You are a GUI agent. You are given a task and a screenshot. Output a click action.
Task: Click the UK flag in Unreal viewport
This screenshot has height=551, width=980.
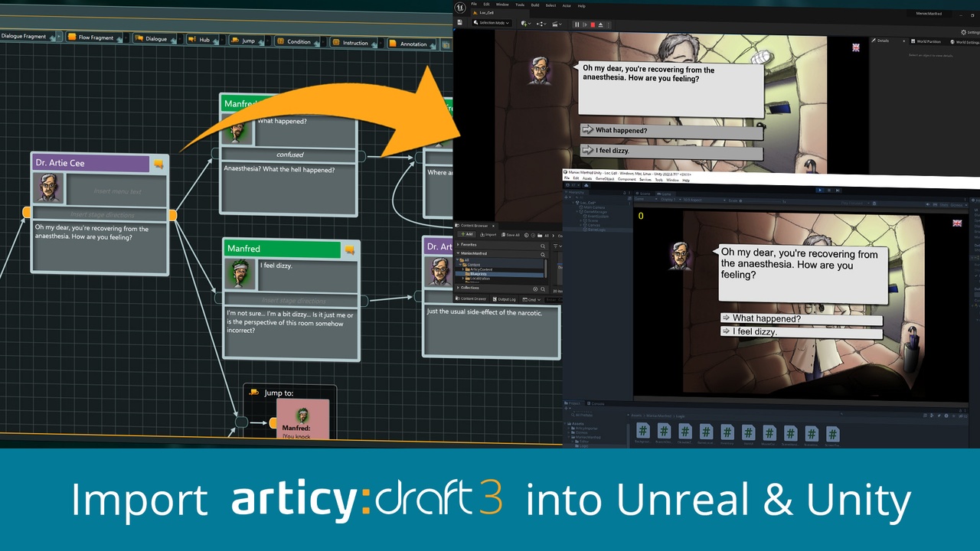click(x=856, y=47)
